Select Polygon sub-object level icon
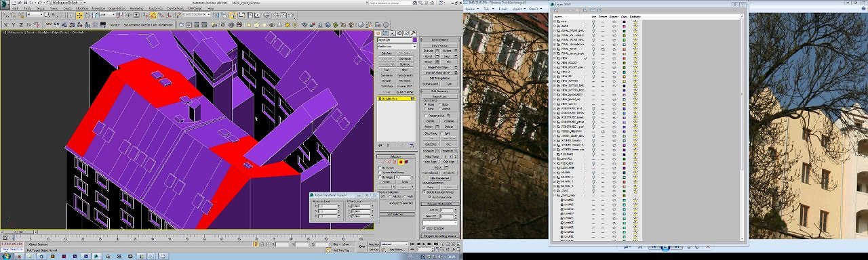Screen dimensions: 868x260 (401, 162)
